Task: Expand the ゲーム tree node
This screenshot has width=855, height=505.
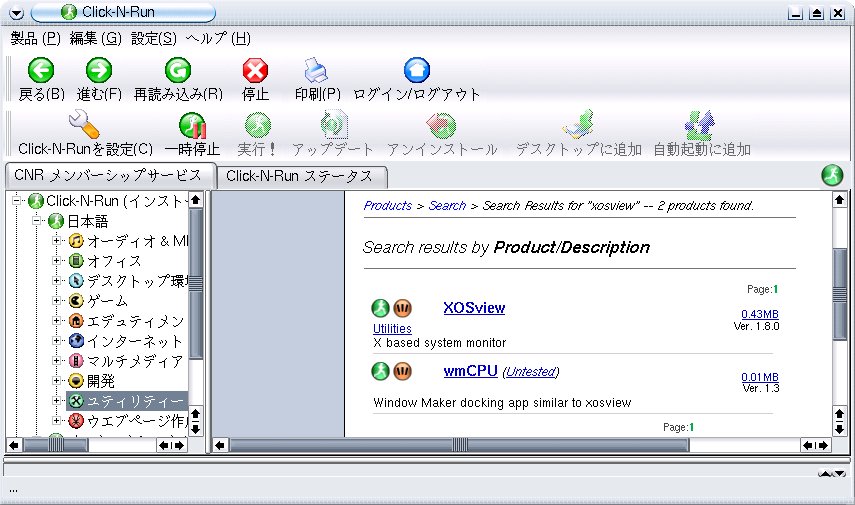Action: coord(56,300)
